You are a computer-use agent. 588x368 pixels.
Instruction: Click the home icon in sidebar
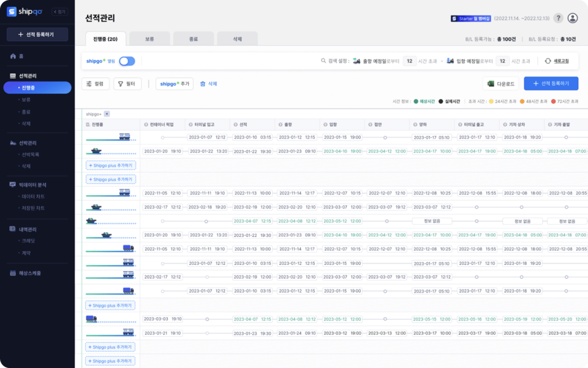tap(13, 56)
